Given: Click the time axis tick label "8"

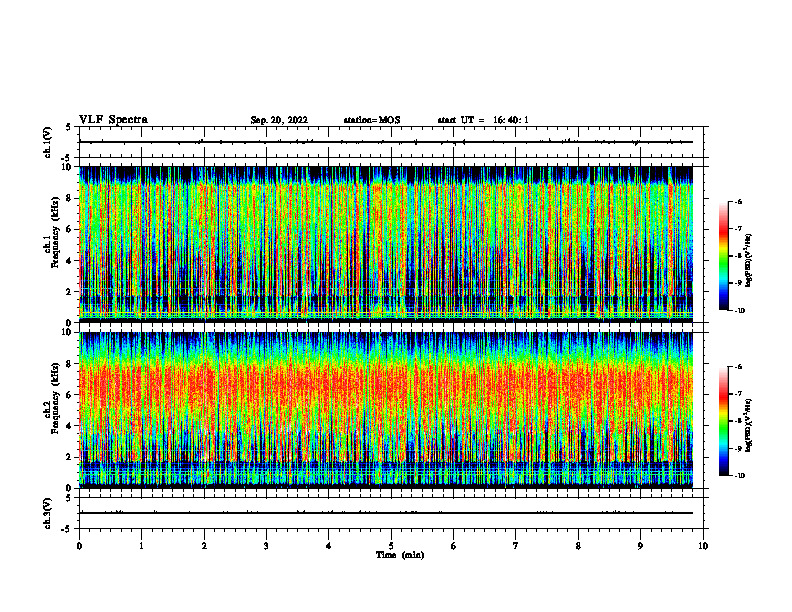Looking at the screenshot, I should 578,546.
